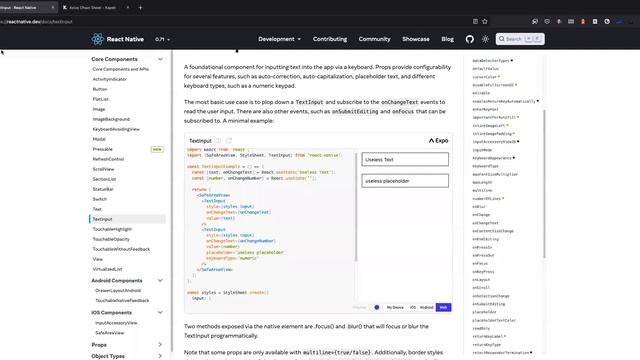
Task: Jump to keyboardType in table of contents
Action: coord(485,166)
